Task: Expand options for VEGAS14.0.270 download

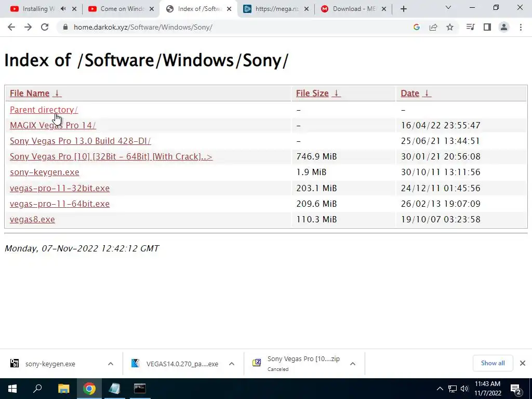Action: click(x=232, y=364)
